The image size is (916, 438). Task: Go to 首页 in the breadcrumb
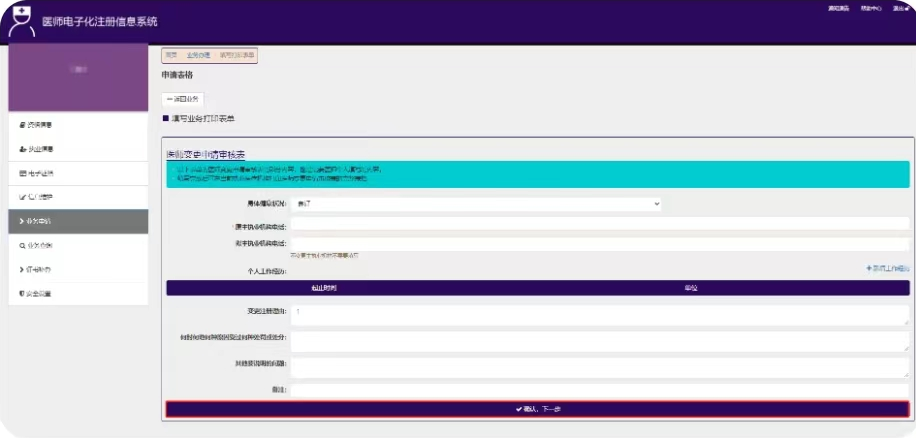pyautogui.click(x=171, y=55)
